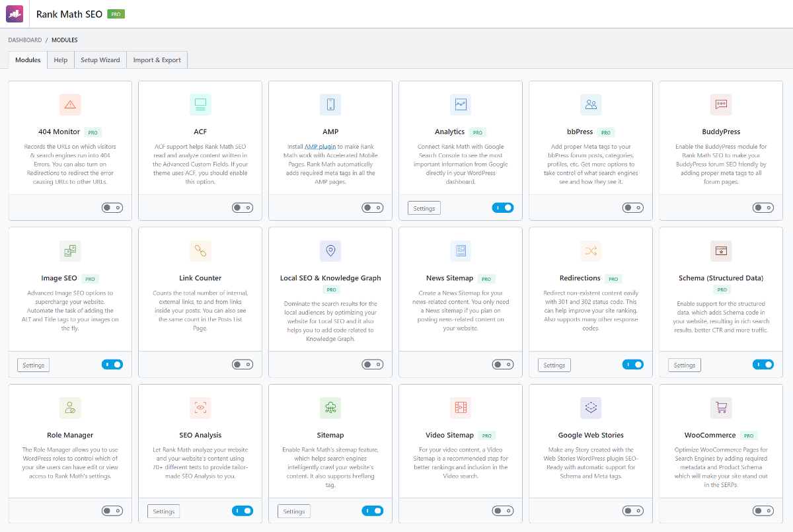
Task: Turn on the WooCommerce module toggle
Action: [x=763, y=511]
